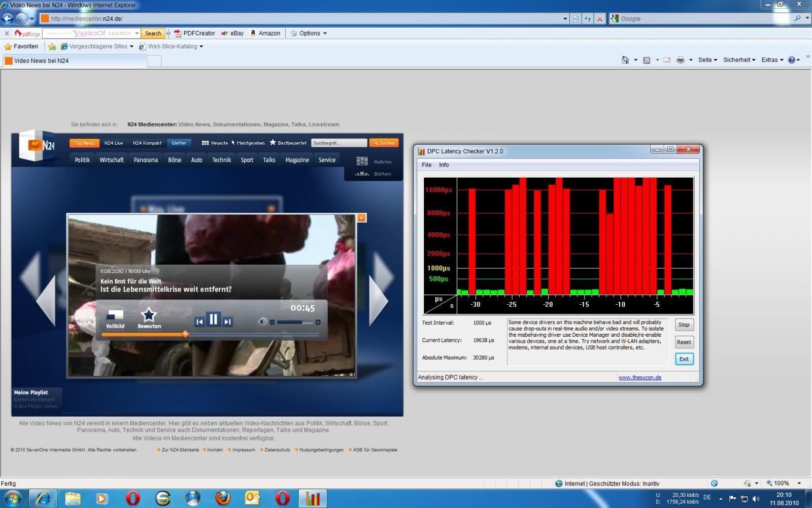
Task: Stop page loading with red X
Action: click(600, 19)
